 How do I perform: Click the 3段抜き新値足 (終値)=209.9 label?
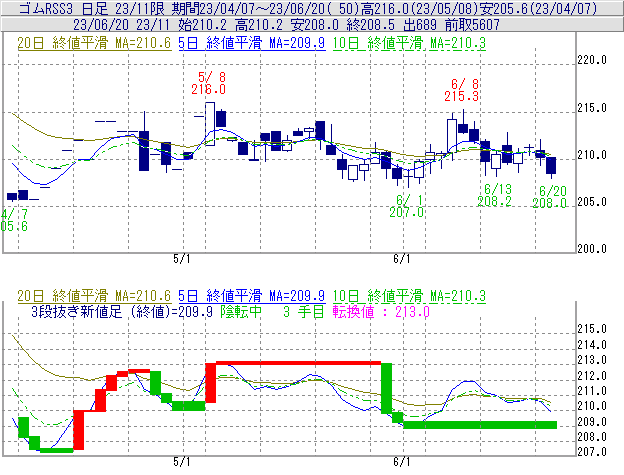click(122, 311)
